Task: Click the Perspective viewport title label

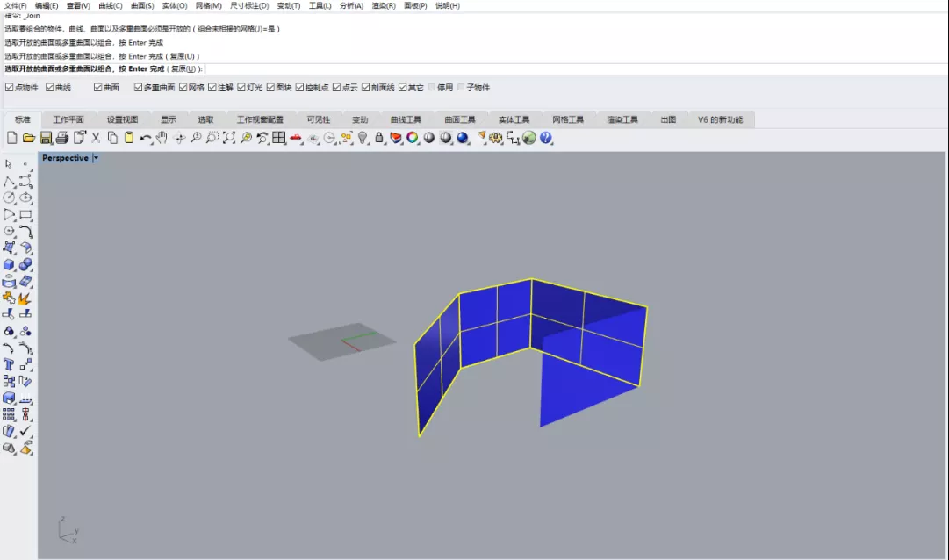Action: (65, 158)
